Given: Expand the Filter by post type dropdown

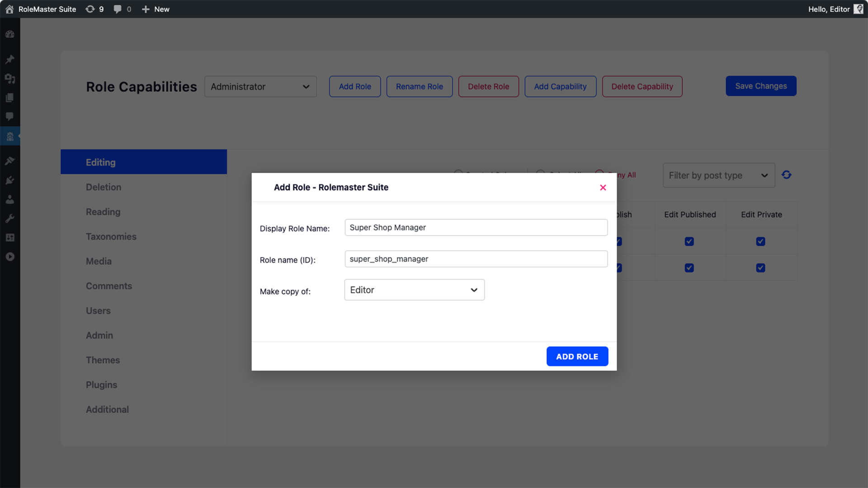Looking at the screenshot, I should pos(718,175).
